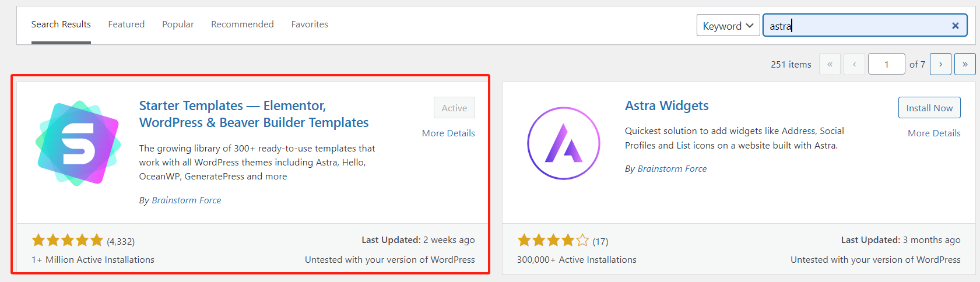Click Last Updated 2 weeks ago text
Image resolution: width=980 pixels, height=282 pixels.
click(418, 240)
